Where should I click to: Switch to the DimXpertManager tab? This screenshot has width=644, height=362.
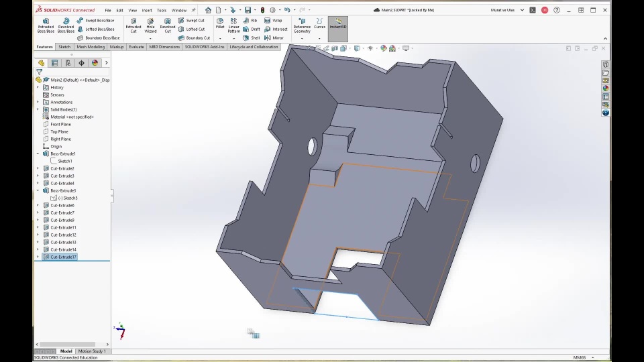(x=81, y=63)
